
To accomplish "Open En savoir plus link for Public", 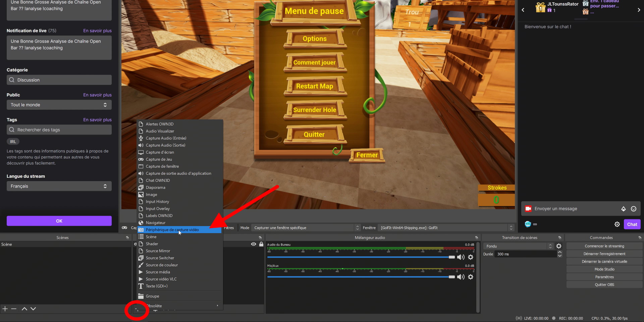I will pyautogui.click(x=97, y=95).
